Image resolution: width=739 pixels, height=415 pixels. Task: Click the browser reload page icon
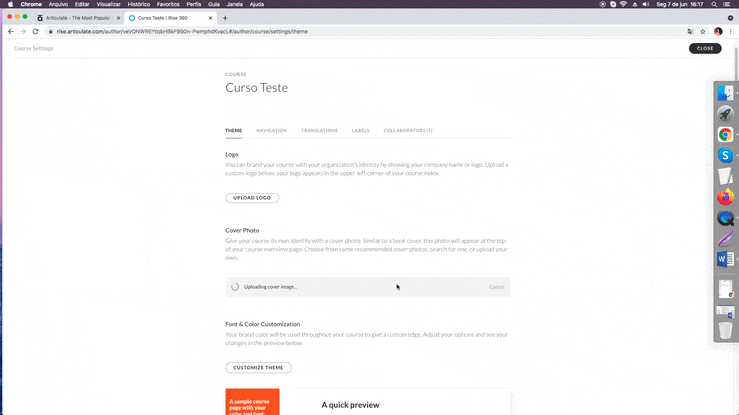[36, 31]
